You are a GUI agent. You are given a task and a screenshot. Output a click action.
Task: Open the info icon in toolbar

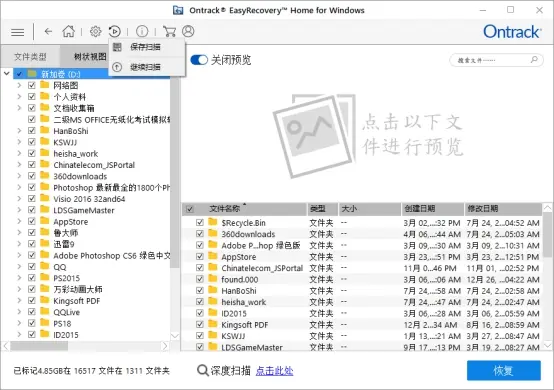tap(142, 31)
